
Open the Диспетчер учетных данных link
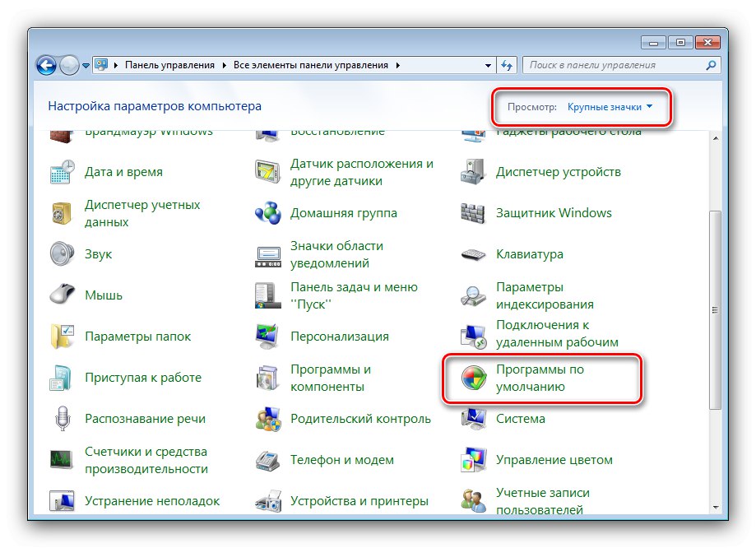click(x=142, y=213)
